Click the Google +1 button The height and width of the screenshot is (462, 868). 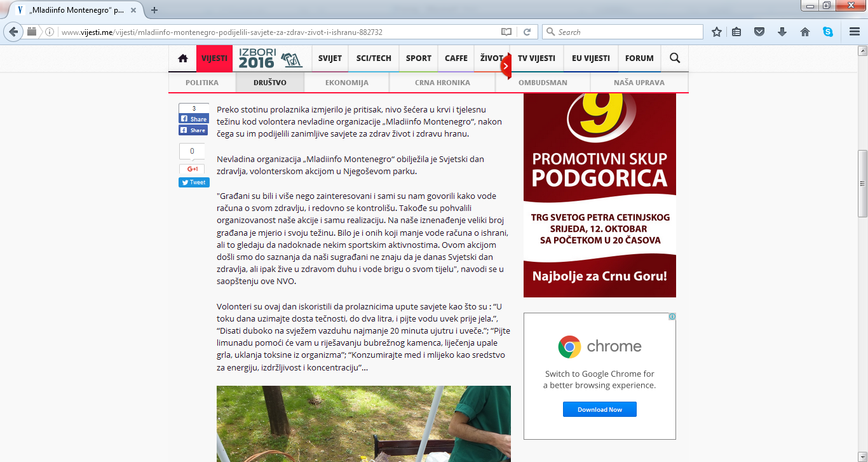click(192, 169)
